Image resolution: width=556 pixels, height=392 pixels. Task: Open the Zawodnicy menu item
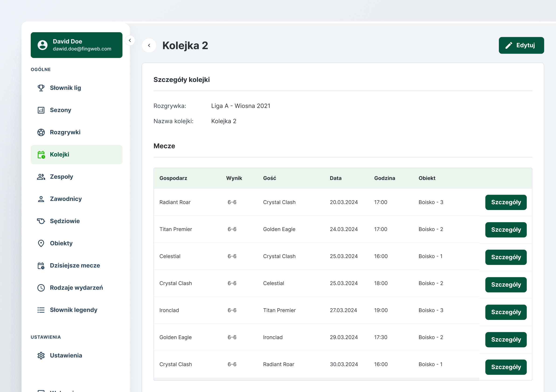coord(66,199)
